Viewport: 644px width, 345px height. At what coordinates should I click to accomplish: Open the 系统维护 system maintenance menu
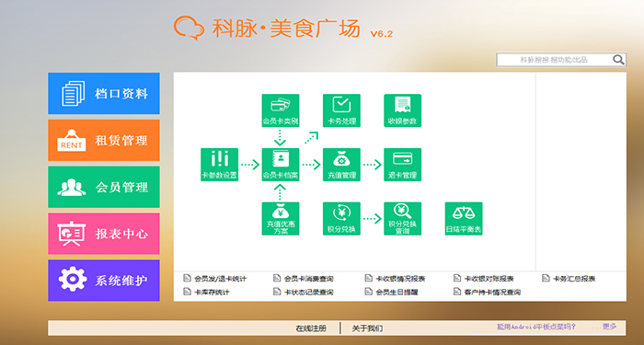click(104, 281)
